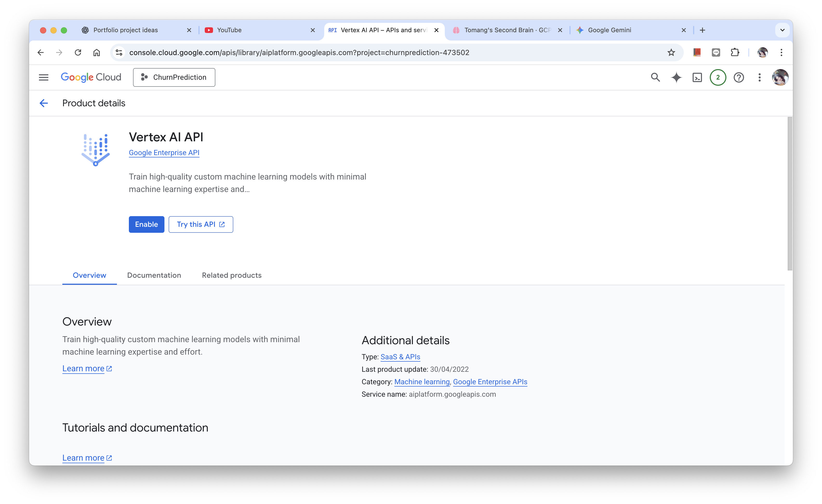This screenshot has height=504, width=822.
Task: Click the red book extension icon
Action: click(697, 52)
